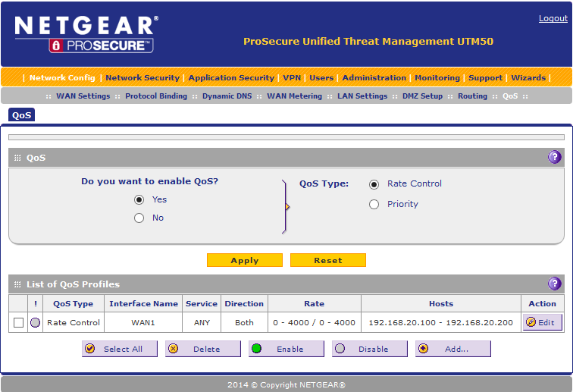Click the Service column header
Screen dimensions: 573x392
pyautogui.click(x=202, y=303)
